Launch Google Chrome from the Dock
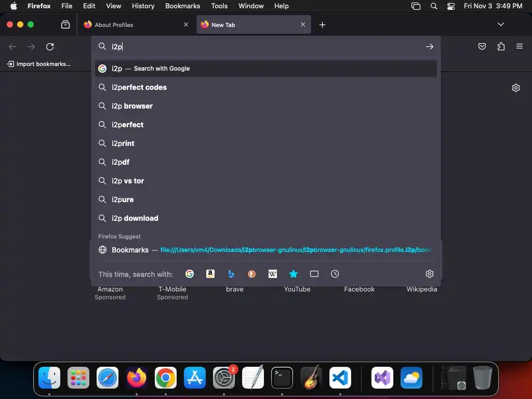Screen dimensions: 532x399 (166, 378)
